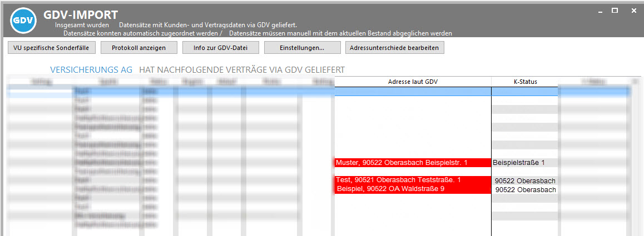Close the GDV-Import window
This screenshot has width=644, height=236.
[634, 11]
